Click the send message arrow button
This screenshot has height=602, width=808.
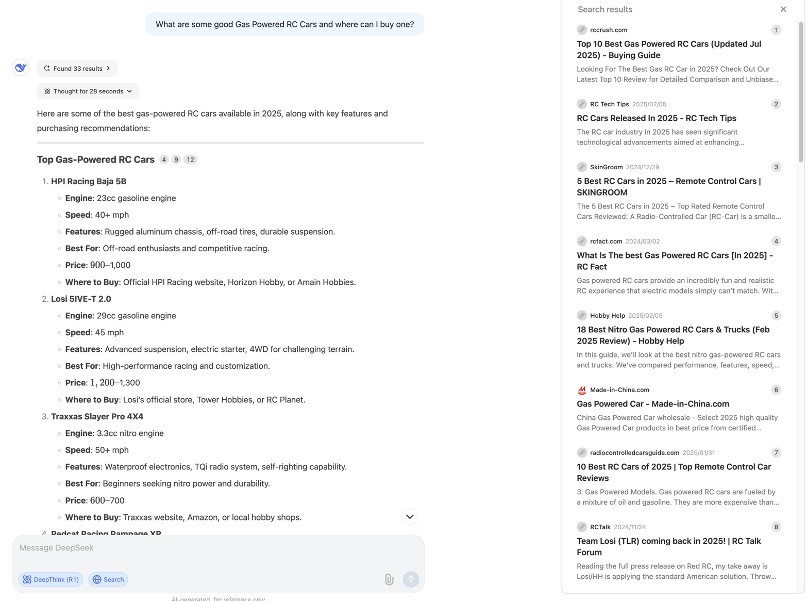click(410, 579)
